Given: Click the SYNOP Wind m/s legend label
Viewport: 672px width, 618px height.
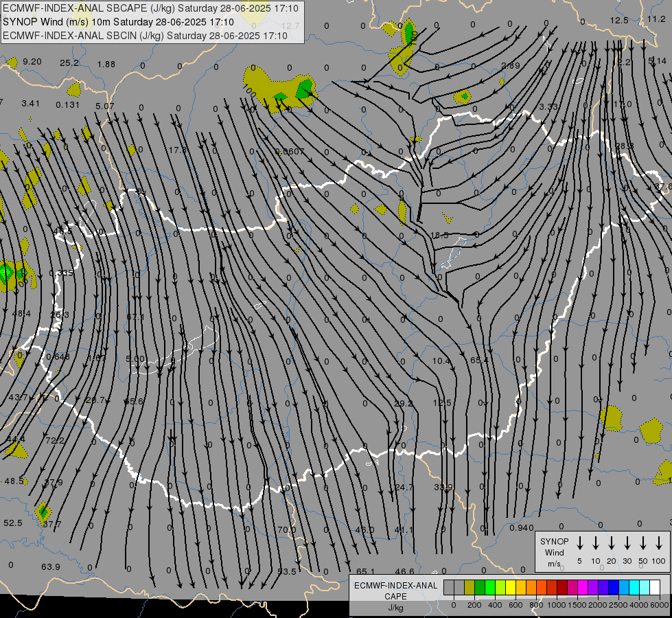Looking at the screenshot, I should point(554,552).
